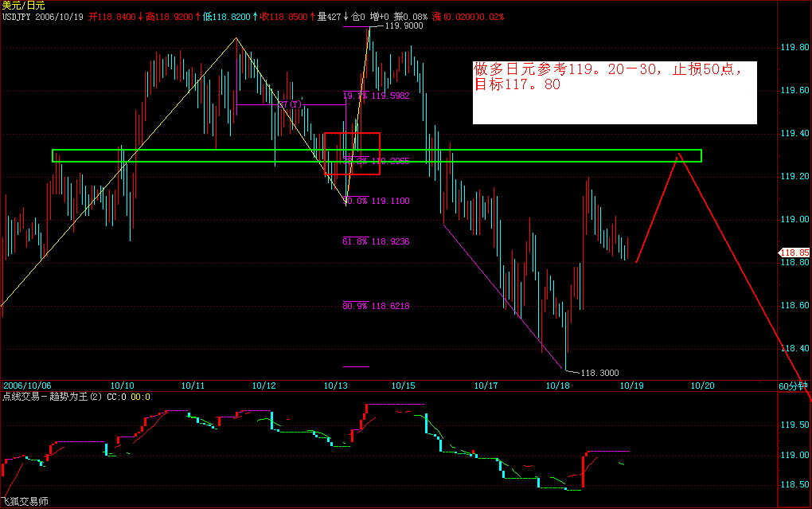This screenshot has width=812, height=509.
Task: Click the 10/19 date axis label
Action: coord(632,386)
